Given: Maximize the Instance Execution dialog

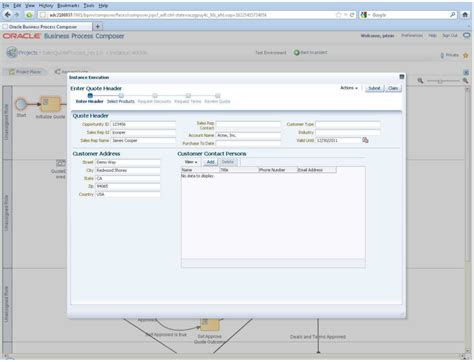Looking at the screenshot, I should coord(402,77).
